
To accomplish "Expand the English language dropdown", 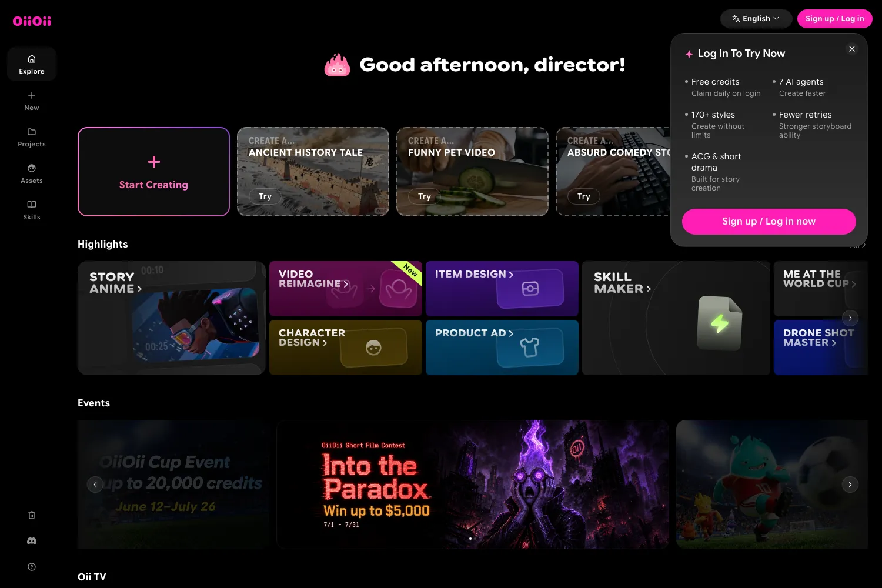I will tap(756, 19).
